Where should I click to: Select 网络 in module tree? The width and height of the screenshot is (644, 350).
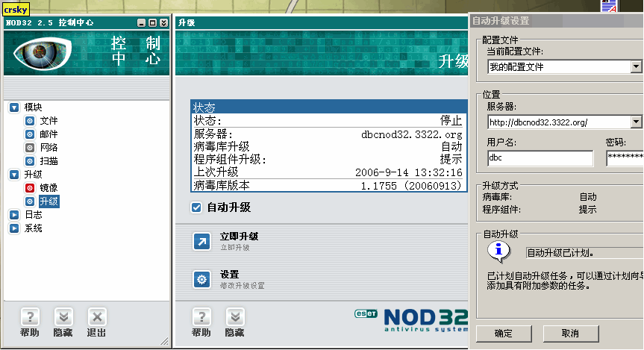click(x=49, y=148)
